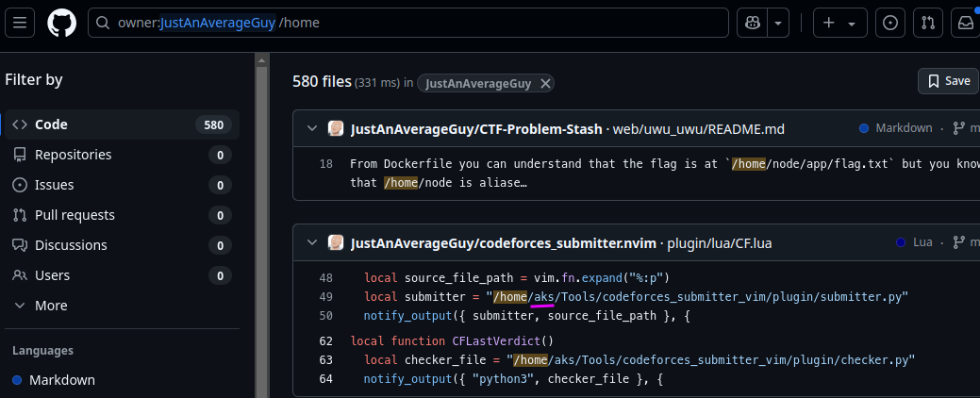Image resolution: width=980 pixels, height=398 pixels.
Task: Go to the GitHub homepage logo
Action: [x=62, y=24]
